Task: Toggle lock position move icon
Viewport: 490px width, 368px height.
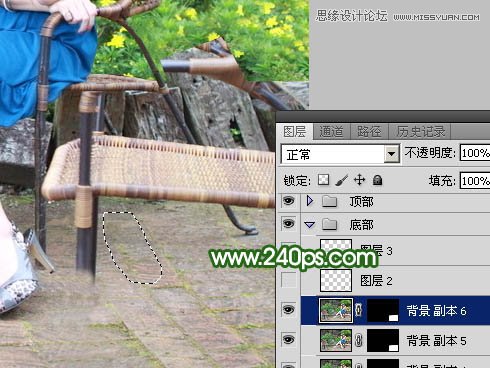Action: tap(359, 180)
